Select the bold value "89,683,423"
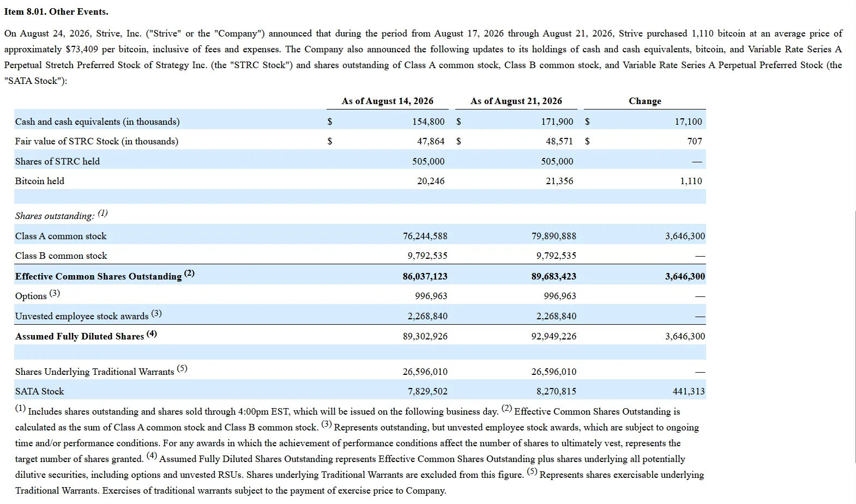Image resolution: width=856 pixels, height=504 pixels. click(x=554, y=276)
